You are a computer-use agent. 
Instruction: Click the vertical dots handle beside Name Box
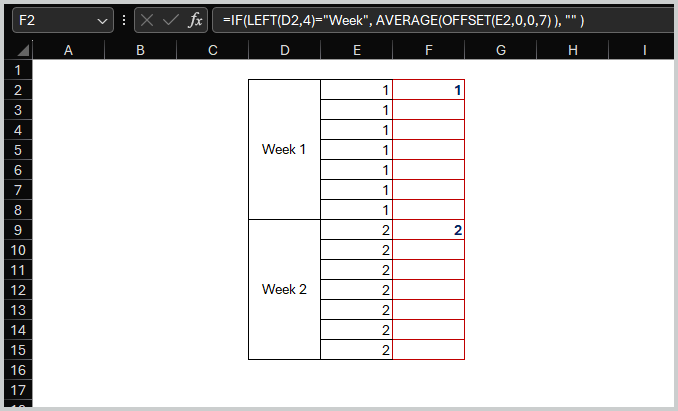124,20
